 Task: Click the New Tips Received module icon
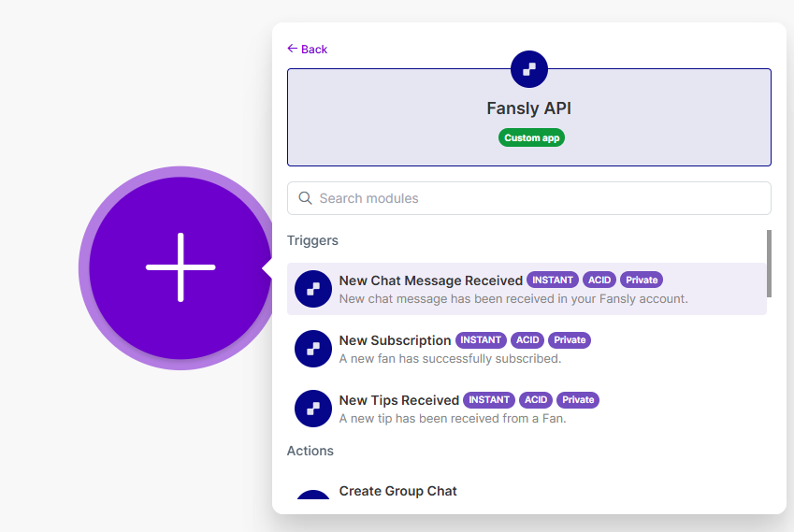click(x=313, y=409)
